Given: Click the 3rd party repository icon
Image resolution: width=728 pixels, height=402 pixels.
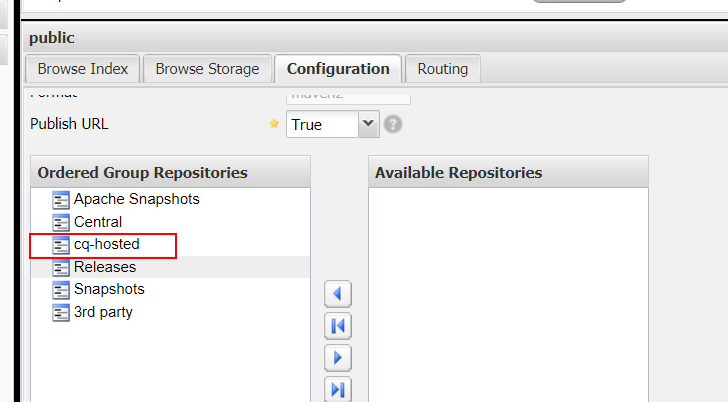Looking at the screenshot, I should tap(60, 312).
